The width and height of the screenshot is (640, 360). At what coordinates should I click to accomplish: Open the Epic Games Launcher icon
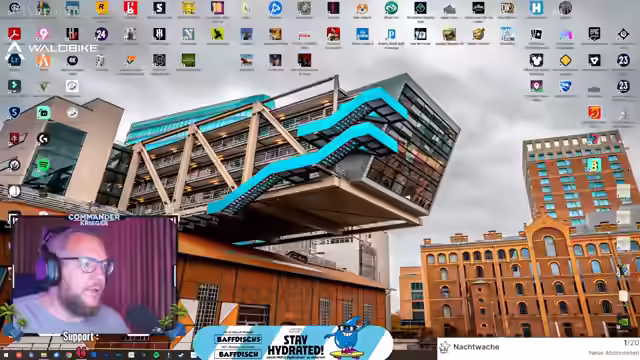click(x=594, y=34)
